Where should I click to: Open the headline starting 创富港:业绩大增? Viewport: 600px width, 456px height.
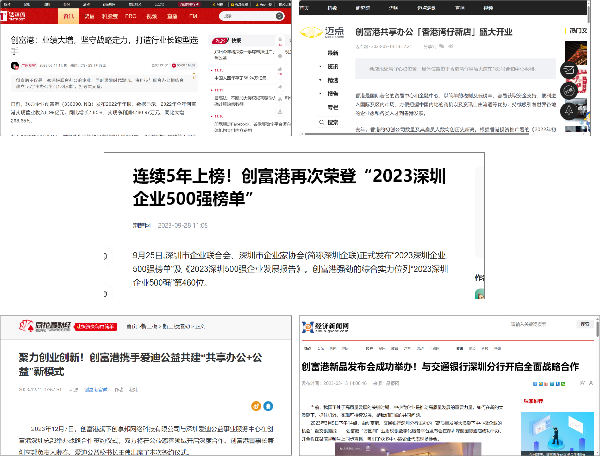[104, 45]
